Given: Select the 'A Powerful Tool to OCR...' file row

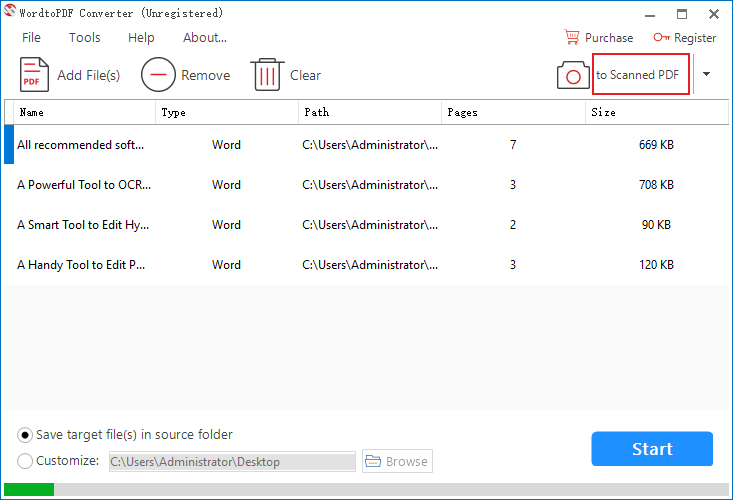Looking at the screenshot, I should pos(366,185).
